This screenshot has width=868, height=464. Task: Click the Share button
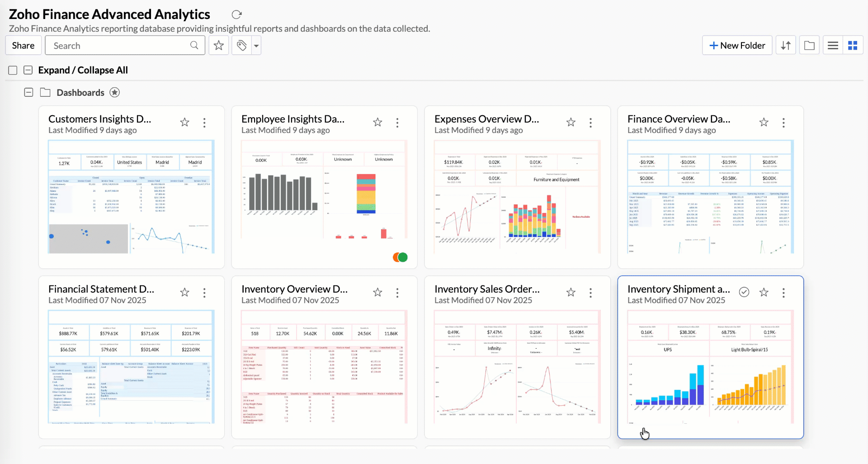pos(24,46)
